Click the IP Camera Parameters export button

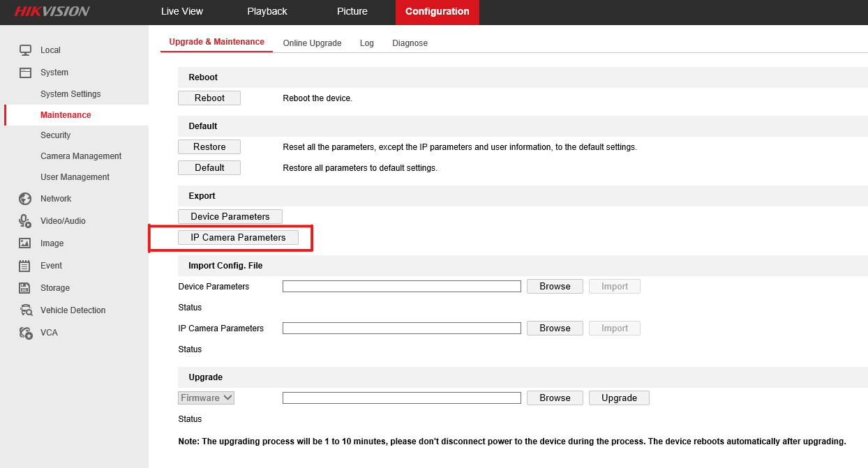238,238
